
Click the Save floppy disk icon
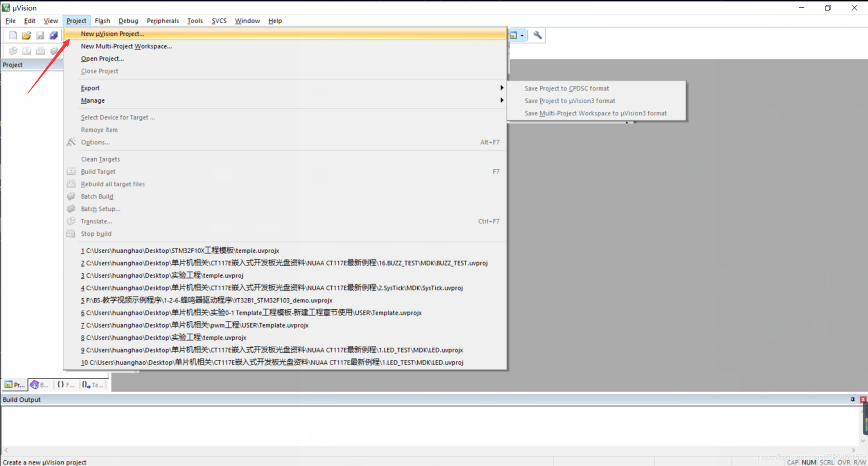click(x=40, y=35)
